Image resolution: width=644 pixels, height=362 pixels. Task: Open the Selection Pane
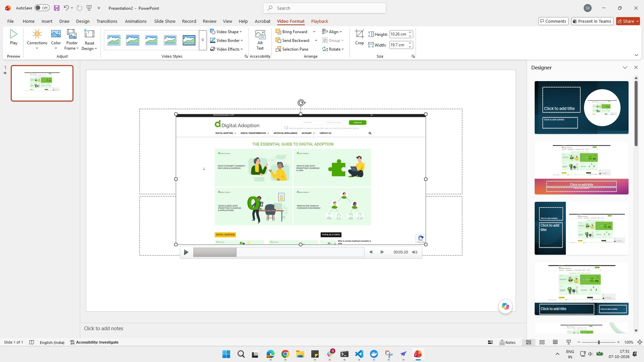[292, 49]
